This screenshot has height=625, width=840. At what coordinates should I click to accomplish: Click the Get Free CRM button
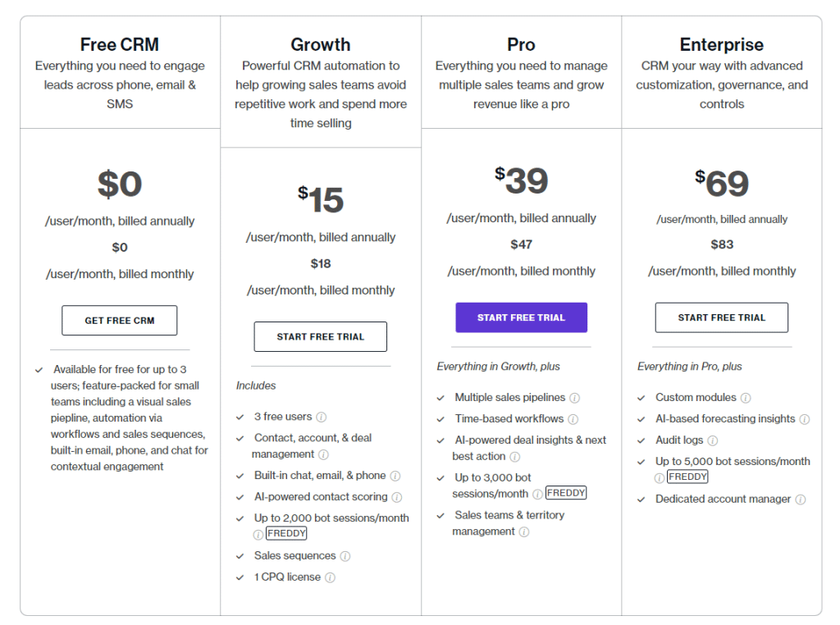tap(120, 320)
